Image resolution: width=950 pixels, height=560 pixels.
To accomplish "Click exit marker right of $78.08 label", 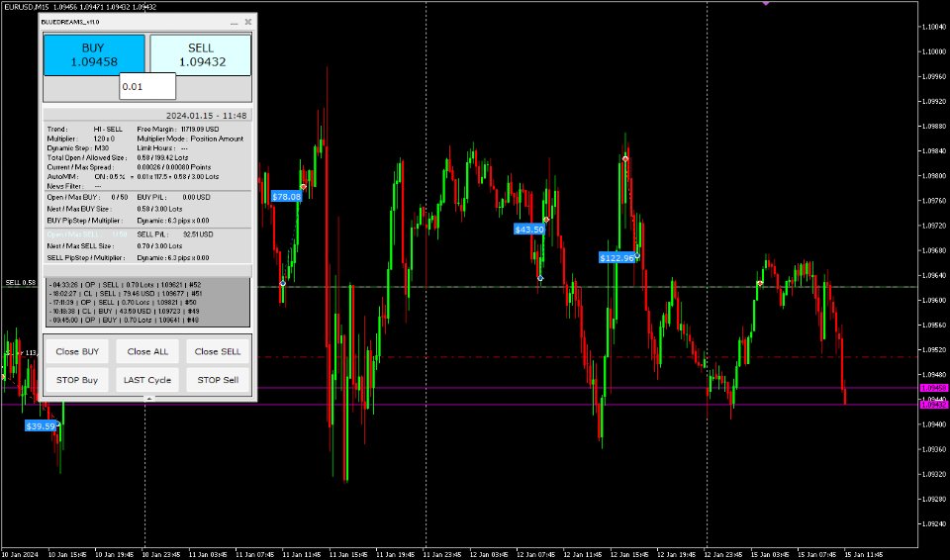I will 304,187.
